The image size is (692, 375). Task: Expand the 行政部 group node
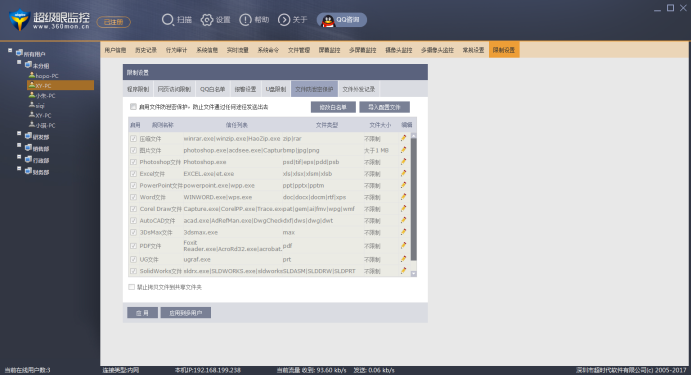point(19,157)
